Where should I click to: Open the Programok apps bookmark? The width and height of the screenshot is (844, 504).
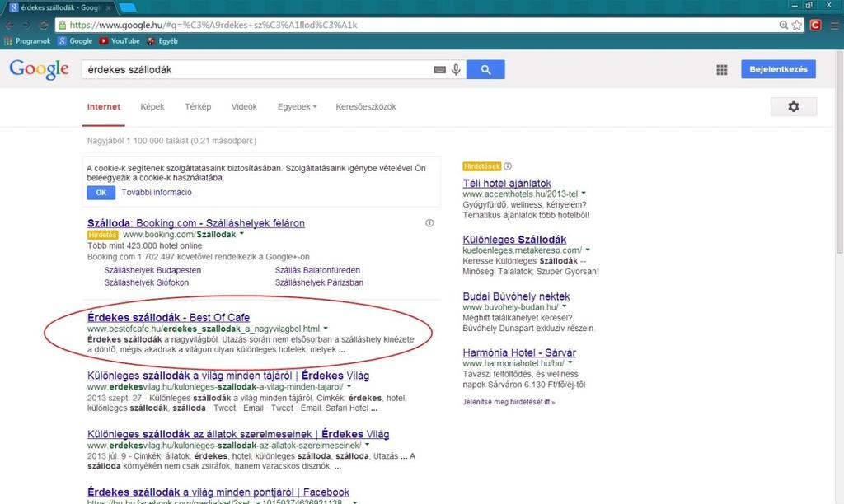27,41
